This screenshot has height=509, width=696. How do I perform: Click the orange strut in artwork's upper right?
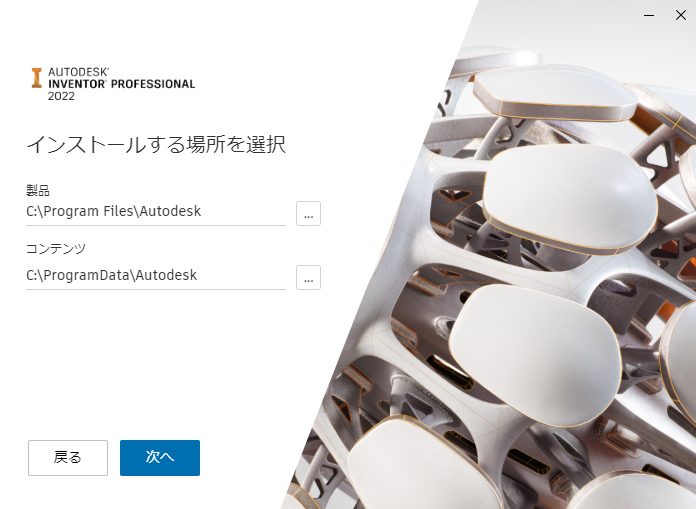(x=646, y=120)
